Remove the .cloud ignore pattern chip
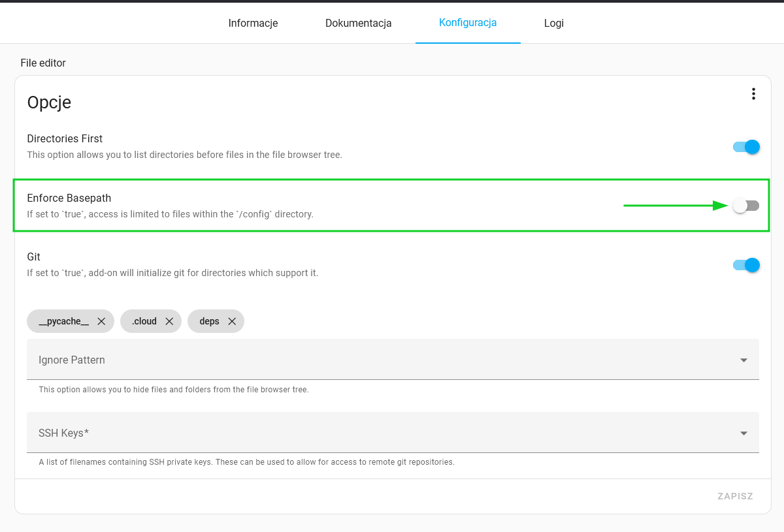The height and width of the screenshot is (532, 784). point(169,321)
